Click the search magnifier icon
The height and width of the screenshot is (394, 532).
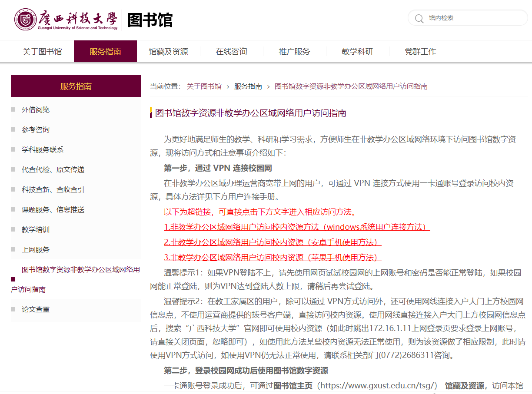point(419,18)
